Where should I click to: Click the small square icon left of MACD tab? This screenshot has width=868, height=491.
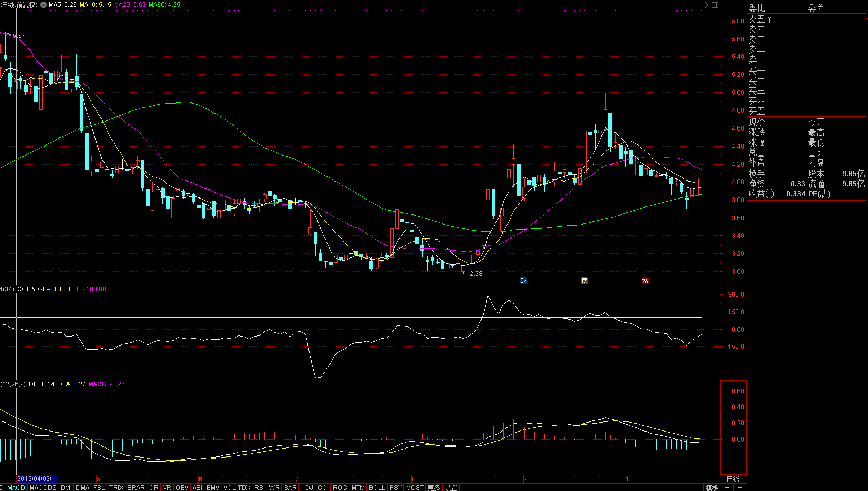(x=2, y=487)
